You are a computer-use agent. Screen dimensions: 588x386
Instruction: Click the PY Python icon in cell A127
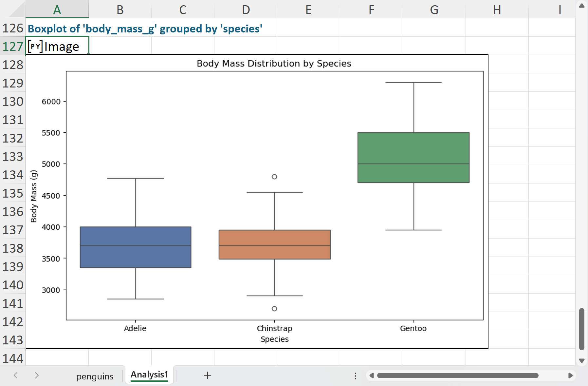[35, 47]
